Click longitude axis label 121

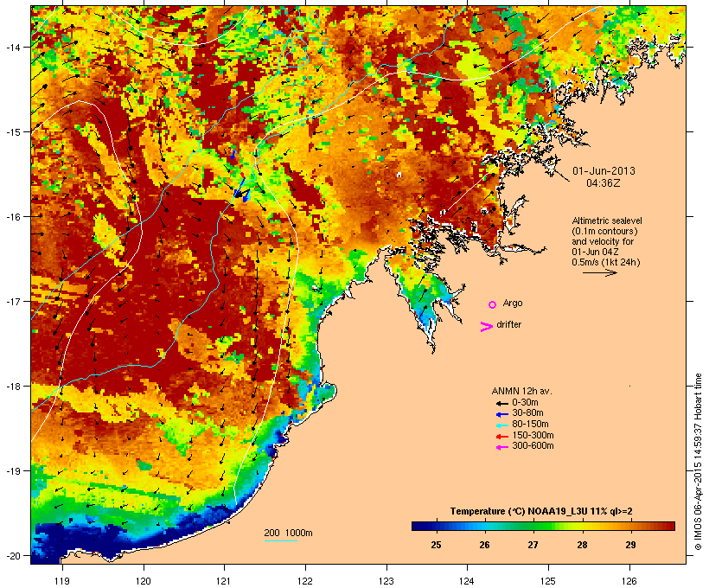[x=224, y=581]
